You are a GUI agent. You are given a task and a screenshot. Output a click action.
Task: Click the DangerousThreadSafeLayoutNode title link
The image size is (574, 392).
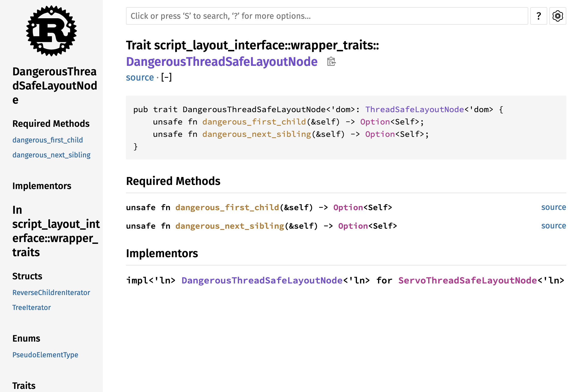click(x=222, y=62)
